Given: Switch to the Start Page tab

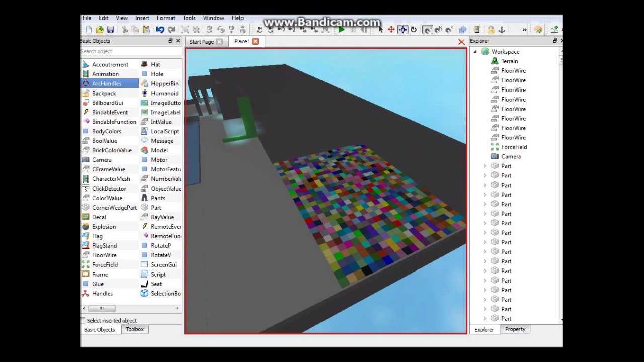Looking at the screenshot, I should pyautogui.click(x=202, y=42).
